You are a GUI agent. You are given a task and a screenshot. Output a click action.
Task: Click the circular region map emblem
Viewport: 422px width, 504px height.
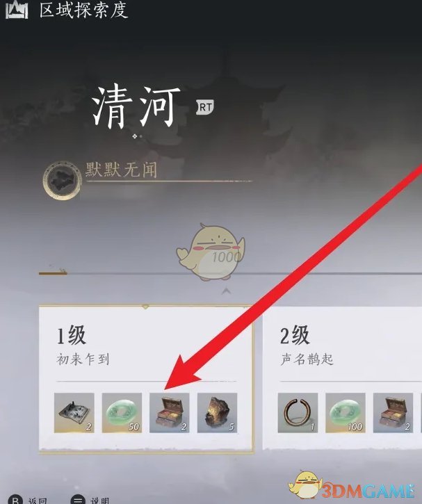click(62, 181)
